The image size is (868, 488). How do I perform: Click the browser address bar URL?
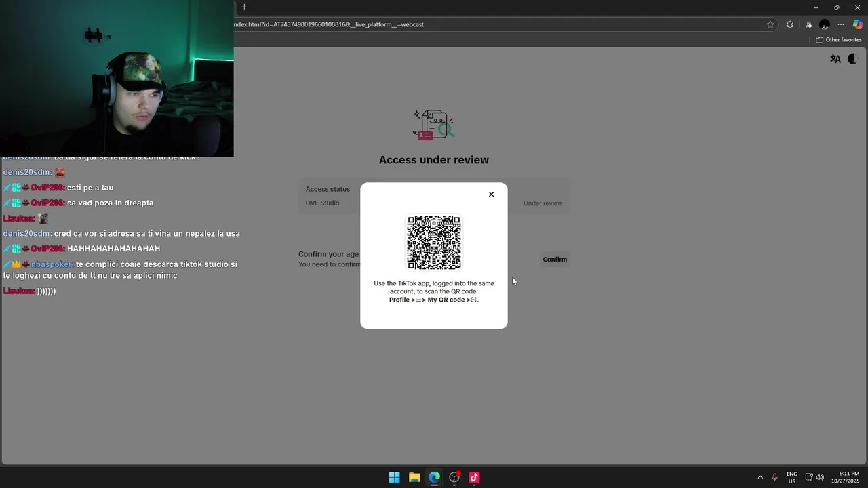[329, 24]
